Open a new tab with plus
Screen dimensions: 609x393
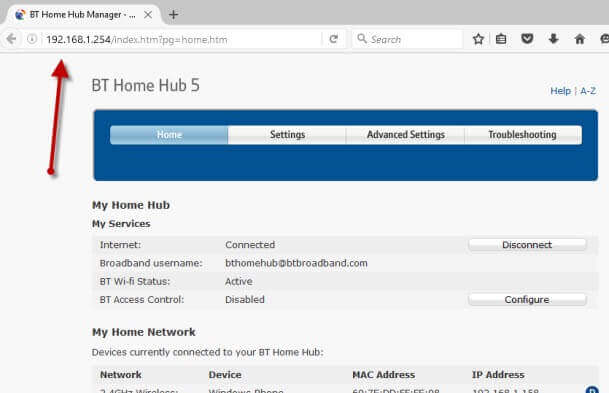[x=174, y=15]
